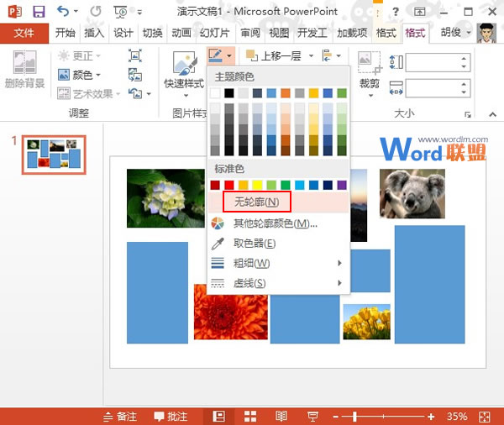This screenshot has width=504, height=425.
Task: Open 快速样式 quick styles gallery
Action: coord(184,75)
